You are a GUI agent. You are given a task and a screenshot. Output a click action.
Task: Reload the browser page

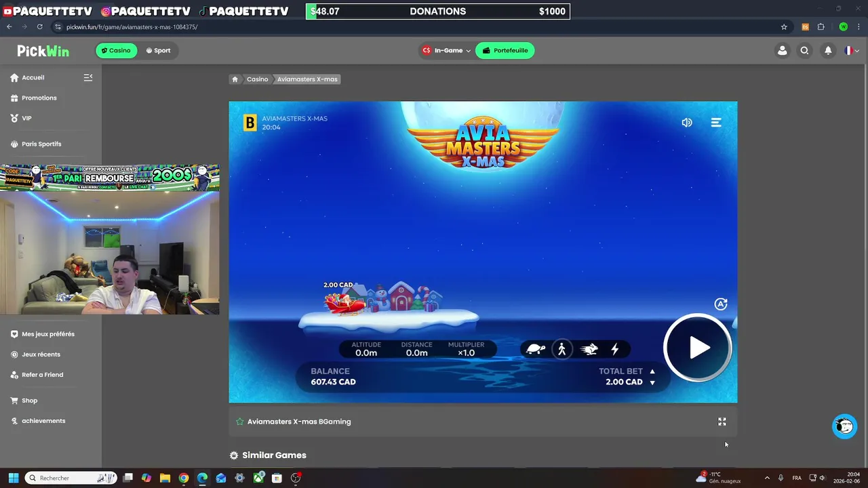(x=39, y=27)
